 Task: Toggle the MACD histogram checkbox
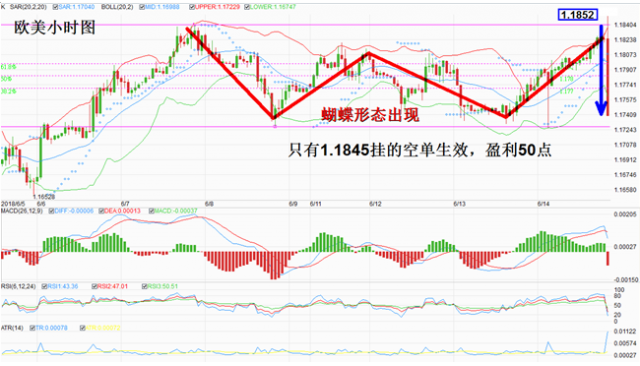point(151,211)
